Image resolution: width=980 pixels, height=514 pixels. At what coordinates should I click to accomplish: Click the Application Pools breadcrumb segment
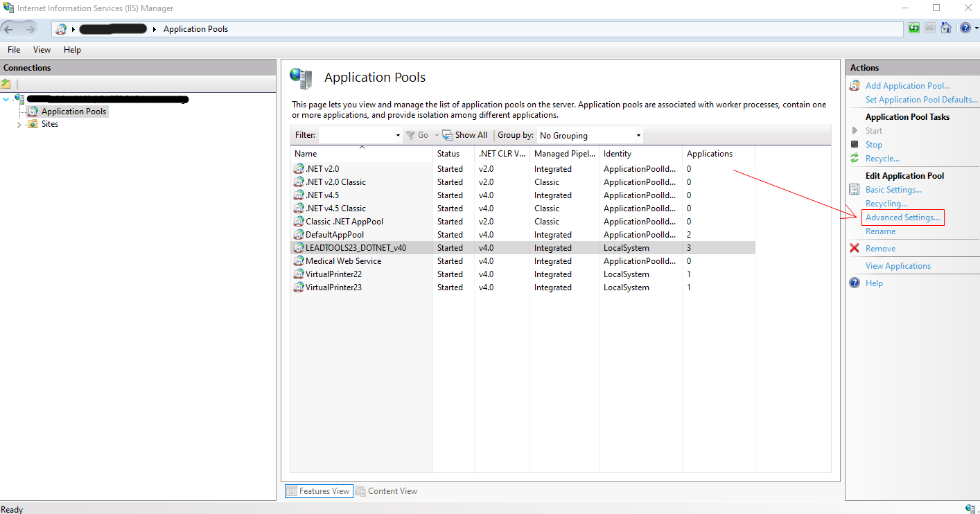tap(195, 29)
